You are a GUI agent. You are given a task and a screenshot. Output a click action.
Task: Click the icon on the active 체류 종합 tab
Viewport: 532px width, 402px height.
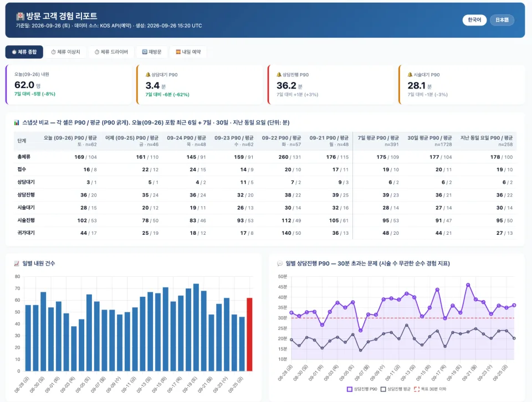(x=14, y=52)
